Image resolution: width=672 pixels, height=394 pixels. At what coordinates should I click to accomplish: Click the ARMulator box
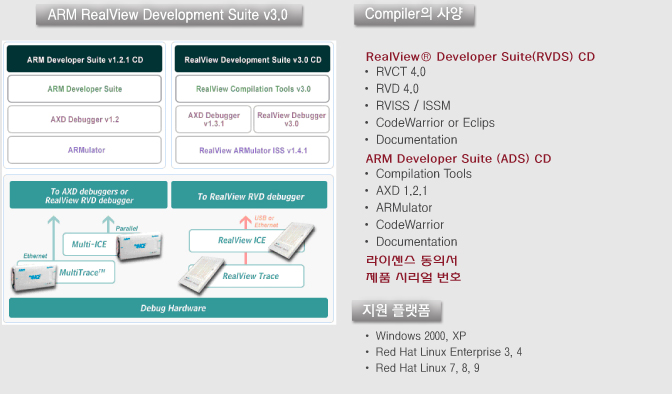click(84, 150)
